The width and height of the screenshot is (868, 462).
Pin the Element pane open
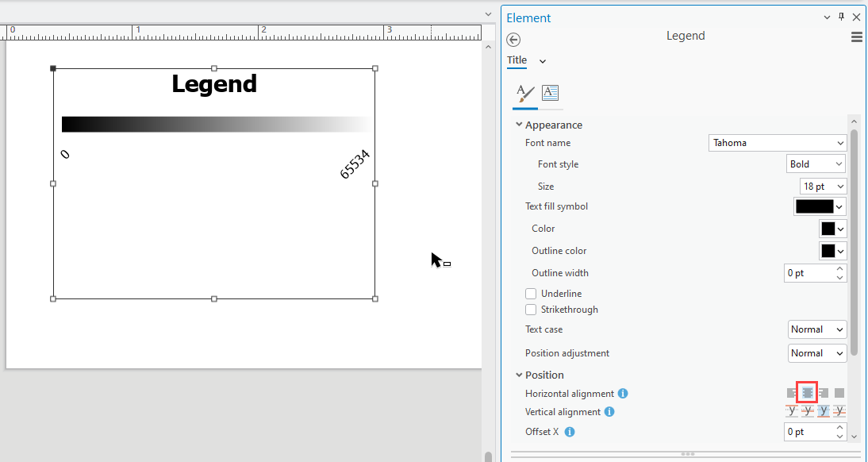pyautogui.click(x=840, y=17)
